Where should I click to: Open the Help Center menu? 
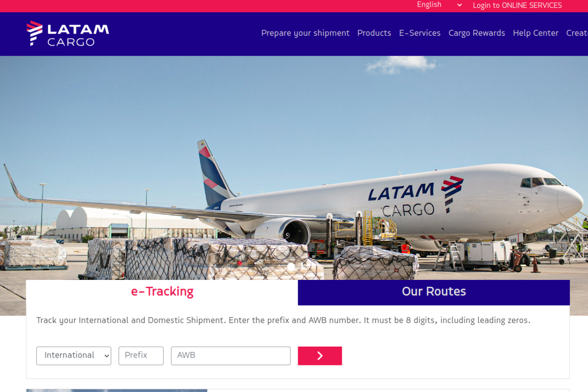[536, 33]
